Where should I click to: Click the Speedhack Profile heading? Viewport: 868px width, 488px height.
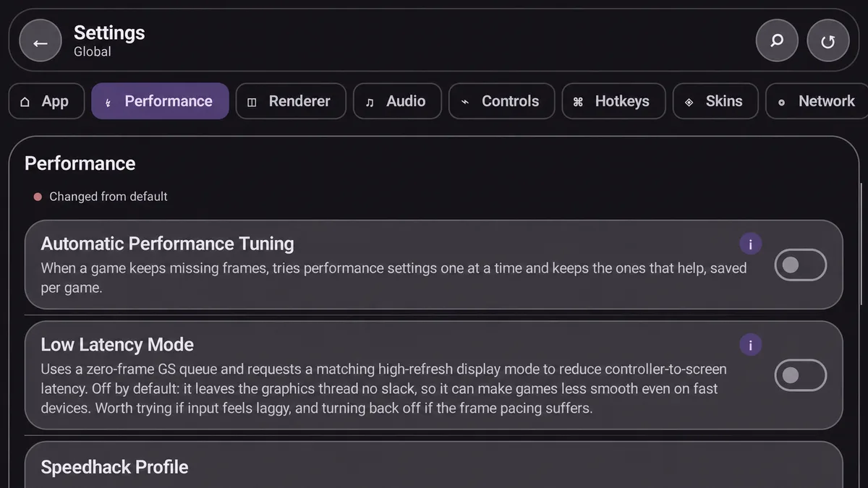point(114,467)
